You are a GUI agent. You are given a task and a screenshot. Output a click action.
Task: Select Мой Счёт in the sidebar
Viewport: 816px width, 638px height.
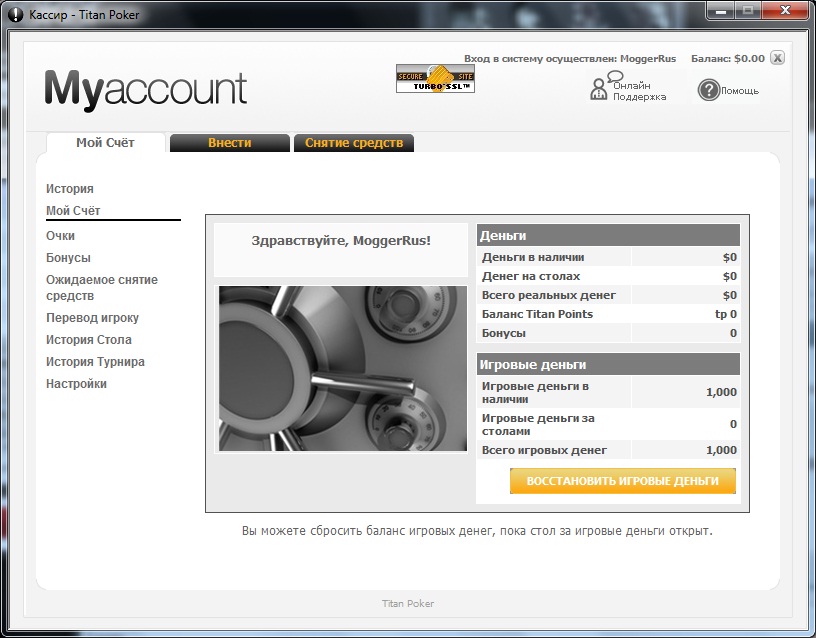(x=73, y=211)
